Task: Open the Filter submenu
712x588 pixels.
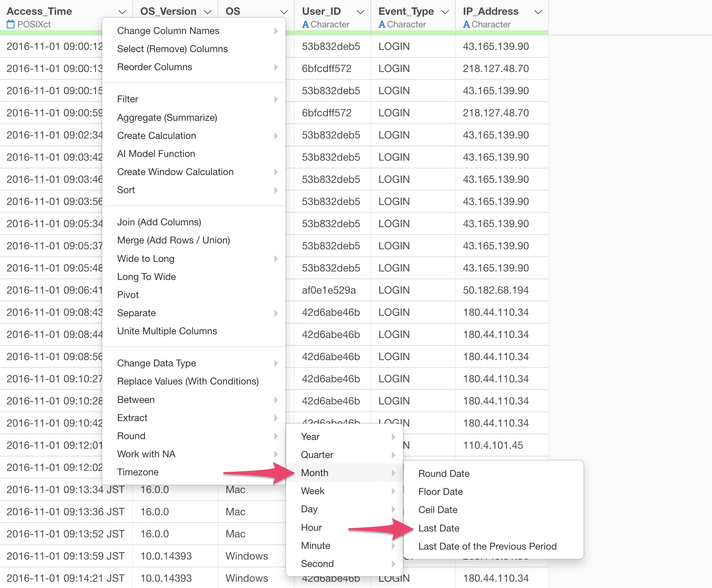Action: click(x=127, y=99)
